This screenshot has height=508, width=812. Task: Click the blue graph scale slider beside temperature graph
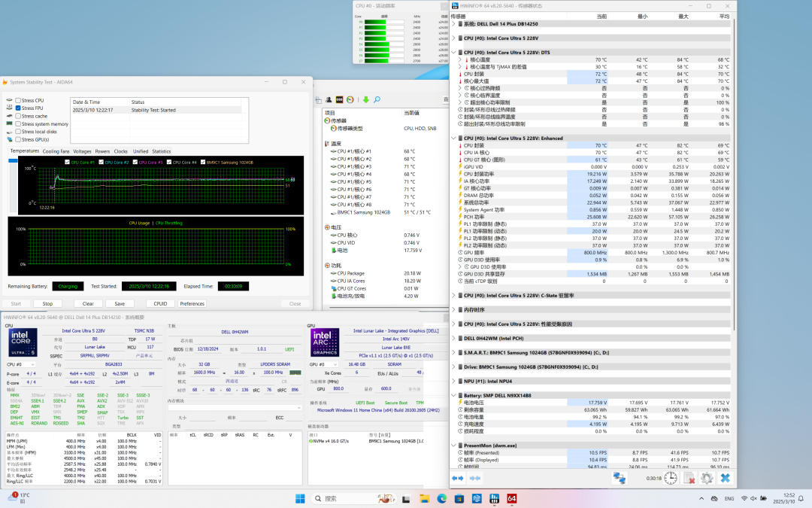tap(13, 161)
